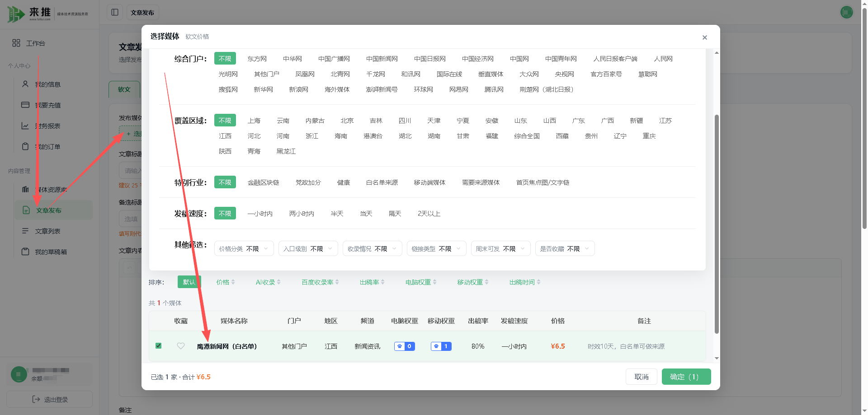Uncheck the 鹰潭新闻网 row checkbox
The height and width of the screenshot is (415, 868).
click(x=158, y=346)
